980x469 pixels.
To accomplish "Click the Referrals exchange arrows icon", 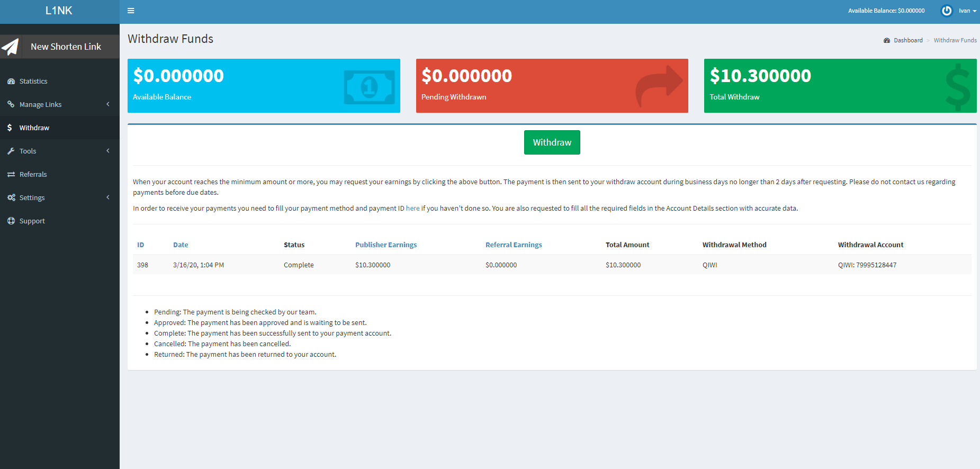I will click(x=11, y=174).
